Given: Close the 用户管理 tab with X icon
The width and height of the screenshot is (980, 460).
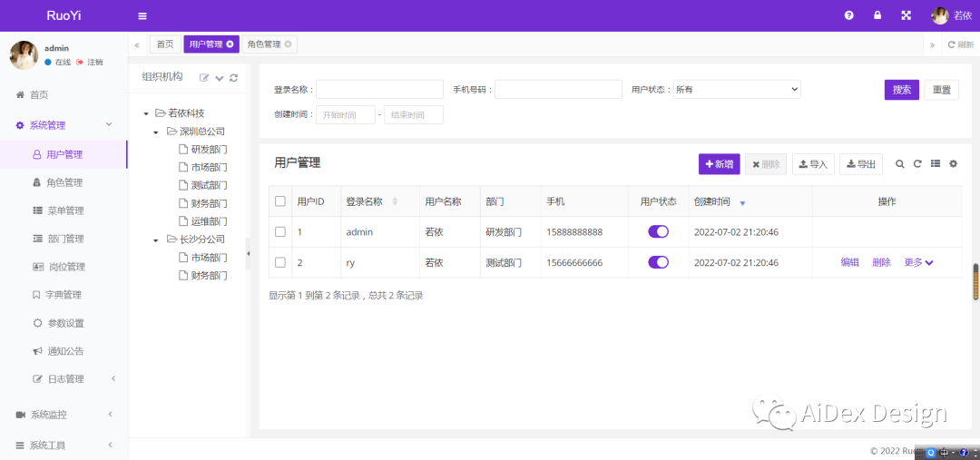Looking at the screenshot, I should (x=230, y=44).
